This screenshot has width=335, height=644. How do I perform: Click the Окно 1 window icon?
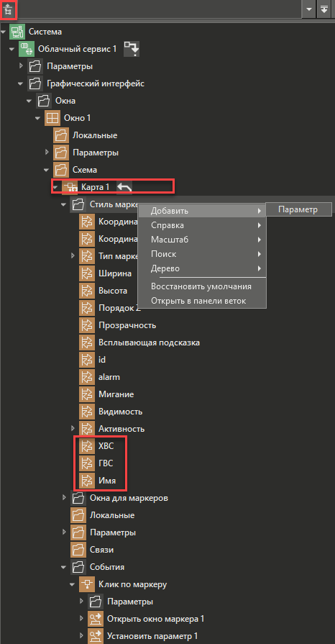tap(52, 118)
